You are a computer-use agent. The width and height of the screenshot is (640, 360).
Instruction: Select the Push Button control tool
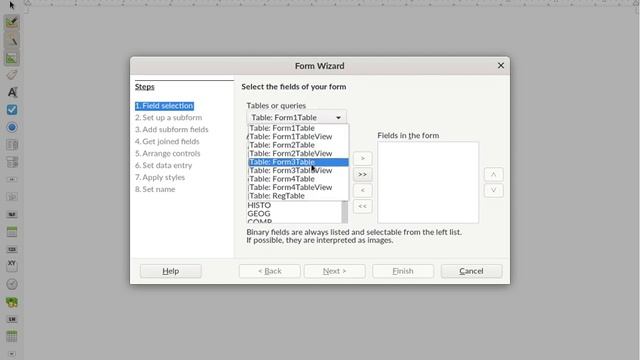pos(12,180)
